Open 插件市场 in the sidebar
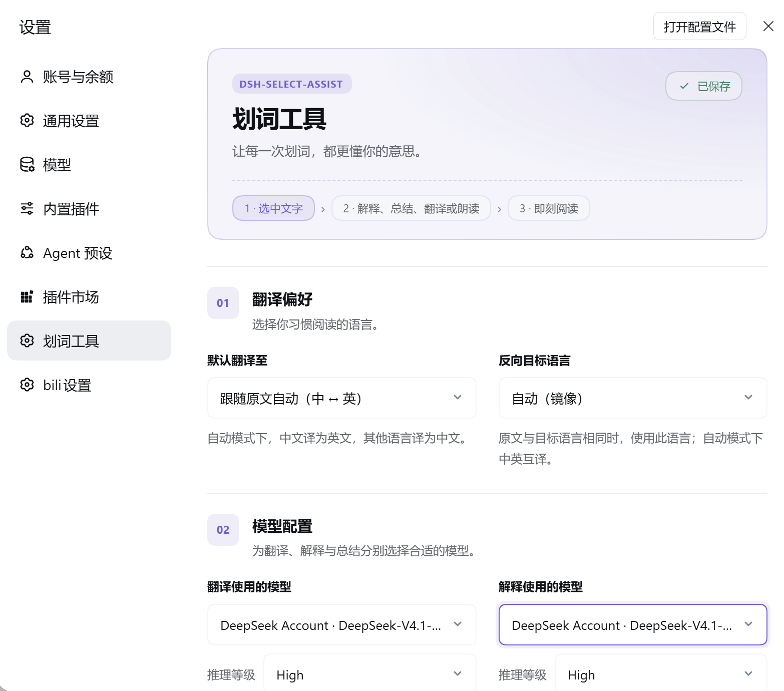Screen dimensions: 784x691 tap(89, 297)
